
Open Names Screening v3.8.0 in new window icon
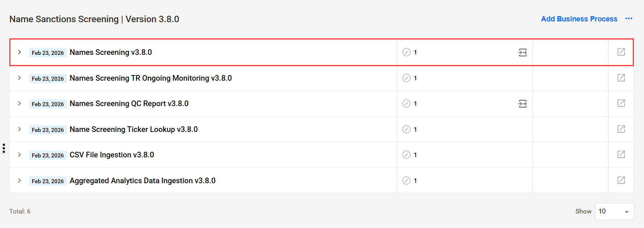click(x=621, y=52)
